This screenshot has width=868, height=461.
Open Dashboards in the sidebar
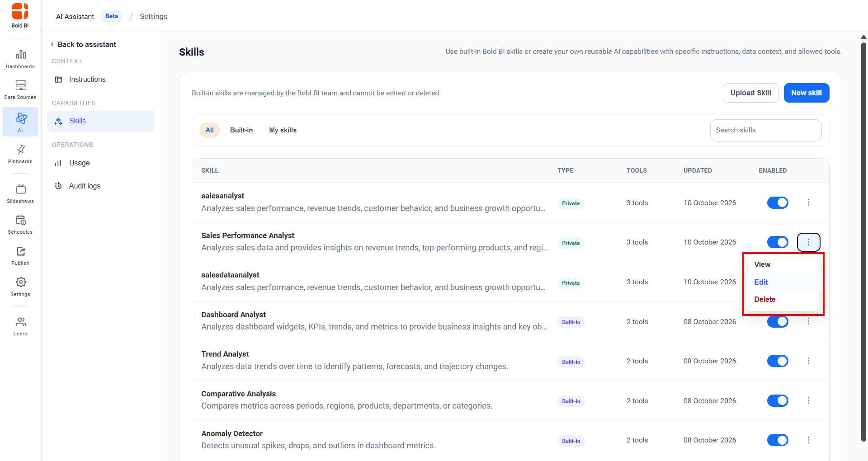[x=20, y=60]
